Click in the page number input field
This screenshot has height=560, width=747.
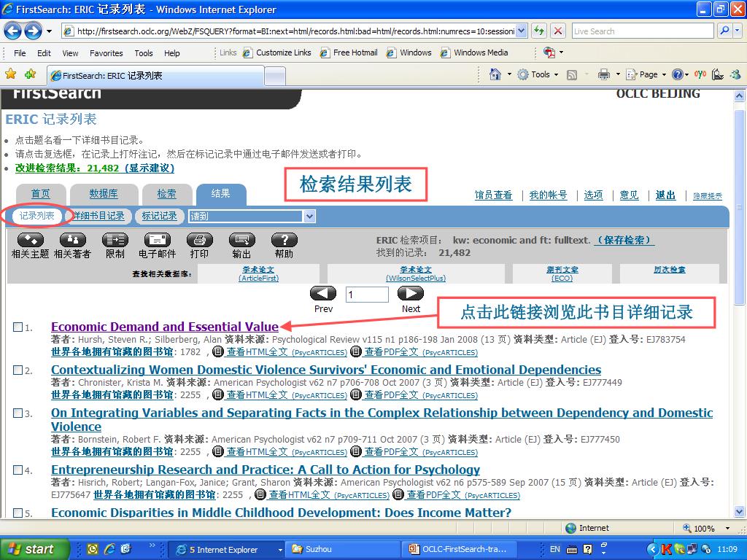[367, 295]
